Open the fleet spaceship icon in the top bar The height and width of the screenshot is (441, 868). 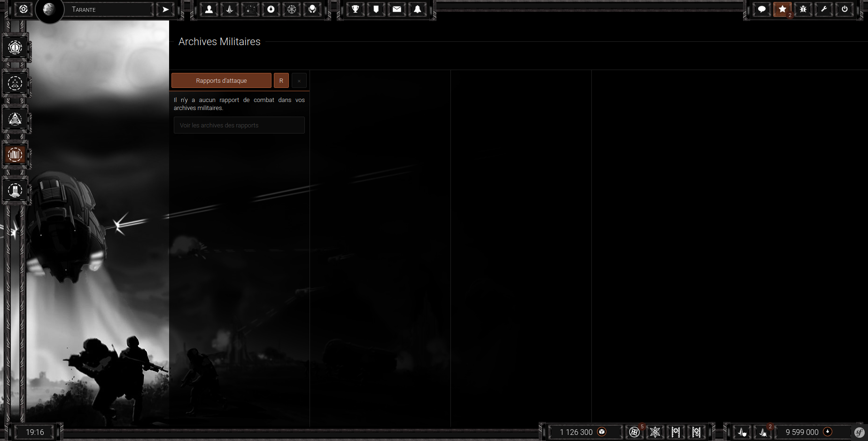tap(230, 9)
